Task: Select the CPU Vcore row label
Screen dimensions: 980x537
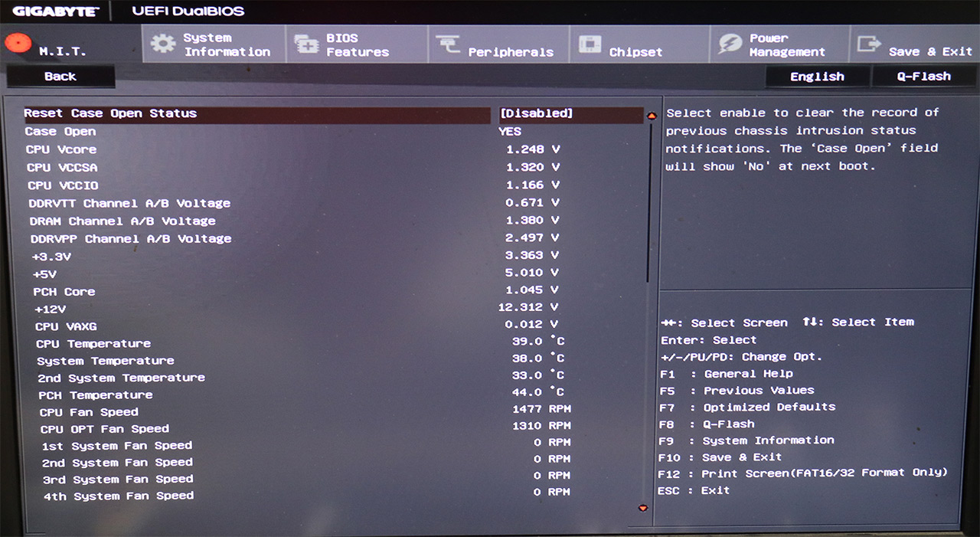Action: (x=61, y=149)
